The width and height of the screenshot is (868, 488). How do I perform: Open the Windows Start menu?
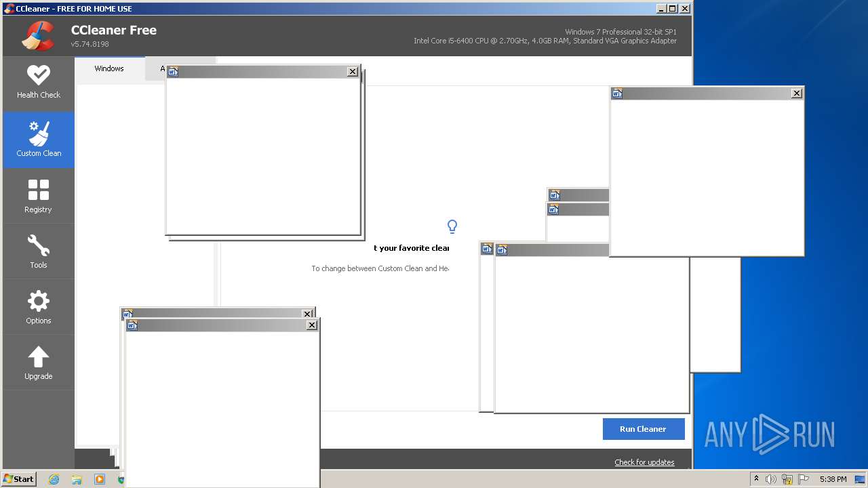[x=19, y=479]
